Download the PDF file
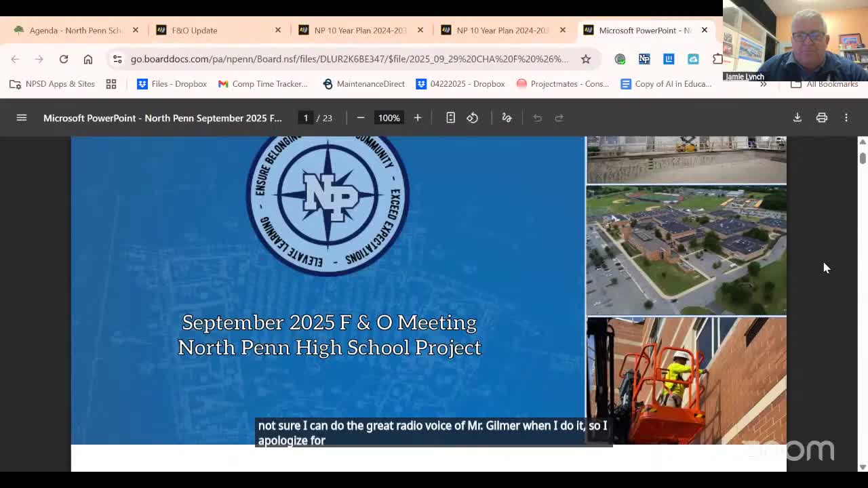This screenshot has width=868, height=488. pyautogui.click(x=797, y=118)
